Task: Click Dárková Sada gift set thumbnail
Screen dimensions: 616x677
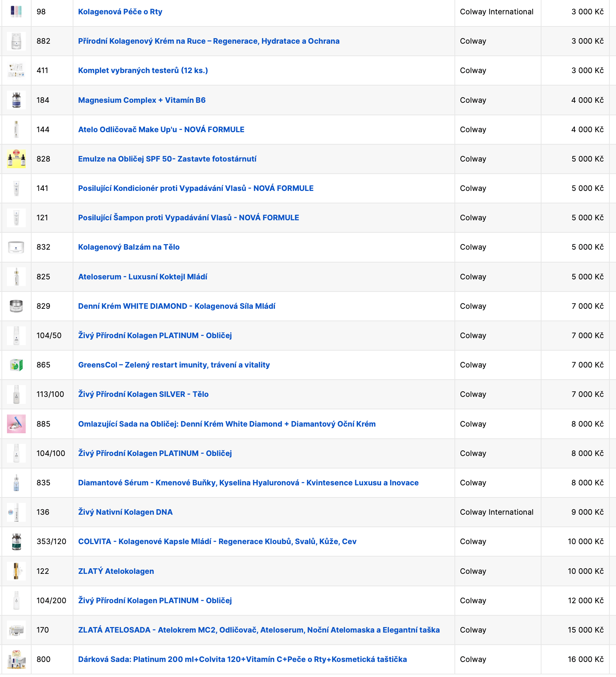Action: (x=16, y=659)
